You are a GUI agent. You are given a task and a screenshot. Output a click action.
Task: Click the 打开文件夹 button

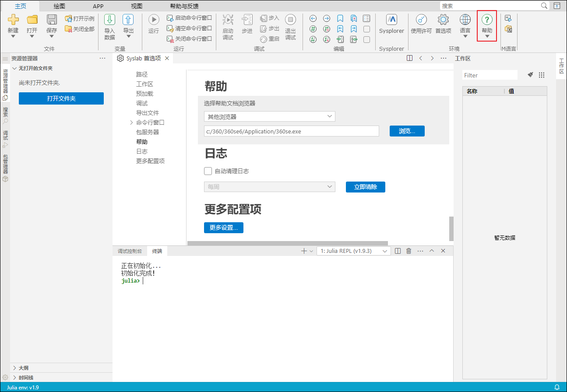coord(61,98)
